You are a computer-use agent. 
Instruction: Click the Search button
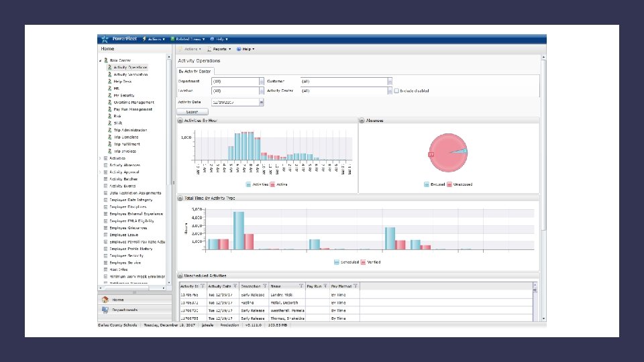(x=193, y=112)
